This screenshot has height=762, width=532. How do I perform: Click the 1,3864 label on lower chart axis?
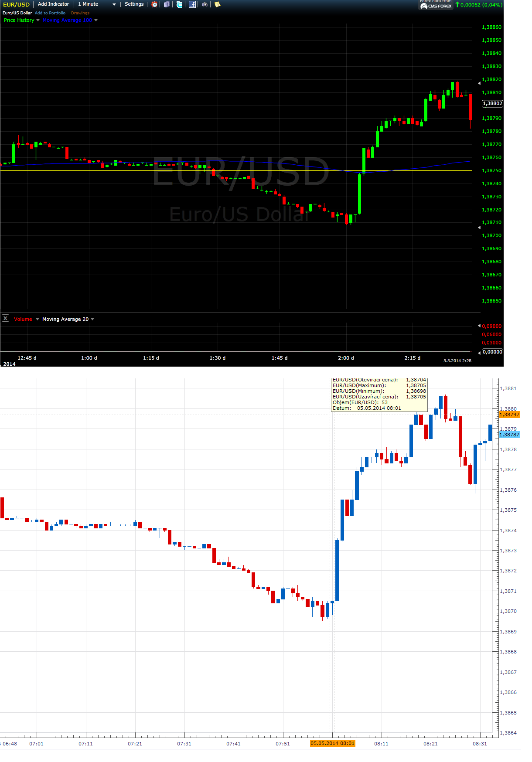click(508, 733)
